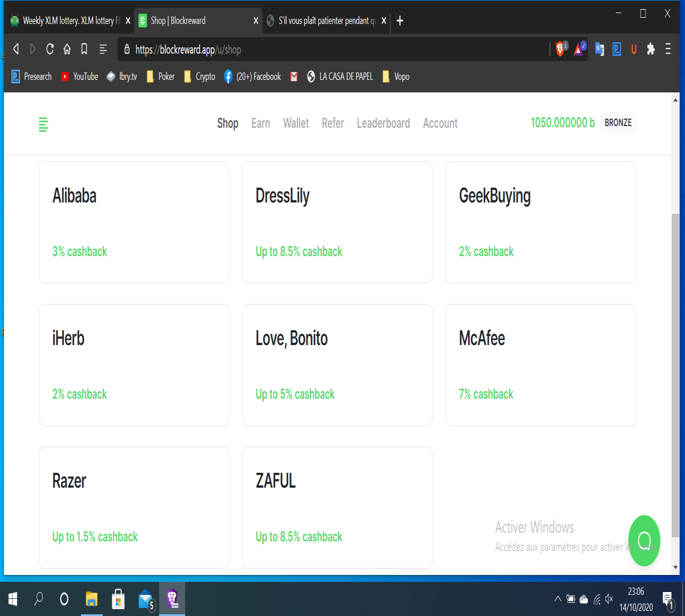The height and width of the screenshot is (616, 685).
Task: Show hidden tray icons chevron
Action: tap(558, 599)
